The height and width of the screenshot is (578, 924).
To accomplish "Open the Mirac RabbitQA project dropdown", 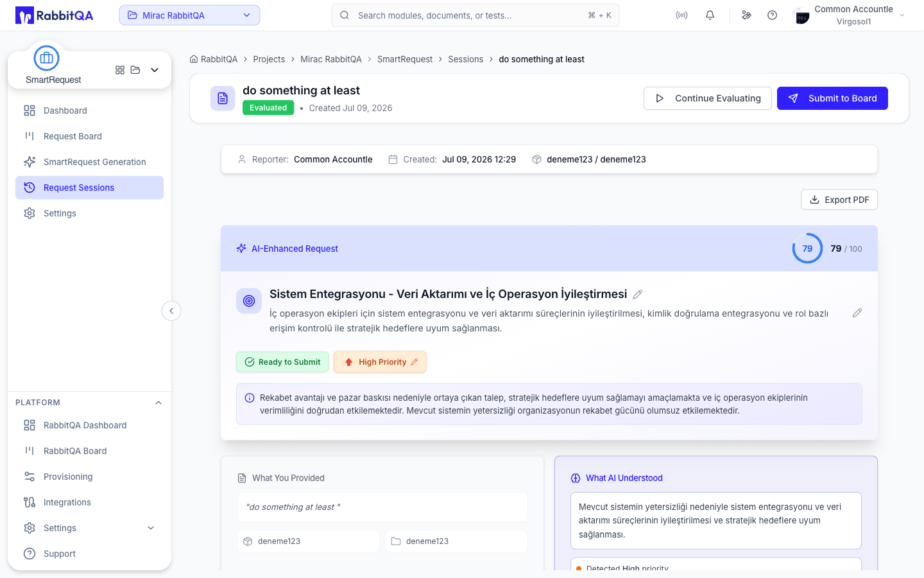I will (x=189, y=15).
